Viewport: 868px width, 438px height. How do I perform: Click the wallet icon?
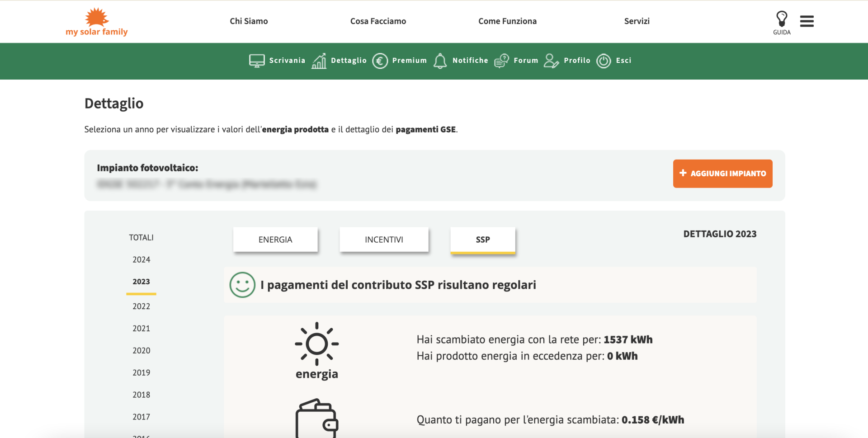click(317, 419)
